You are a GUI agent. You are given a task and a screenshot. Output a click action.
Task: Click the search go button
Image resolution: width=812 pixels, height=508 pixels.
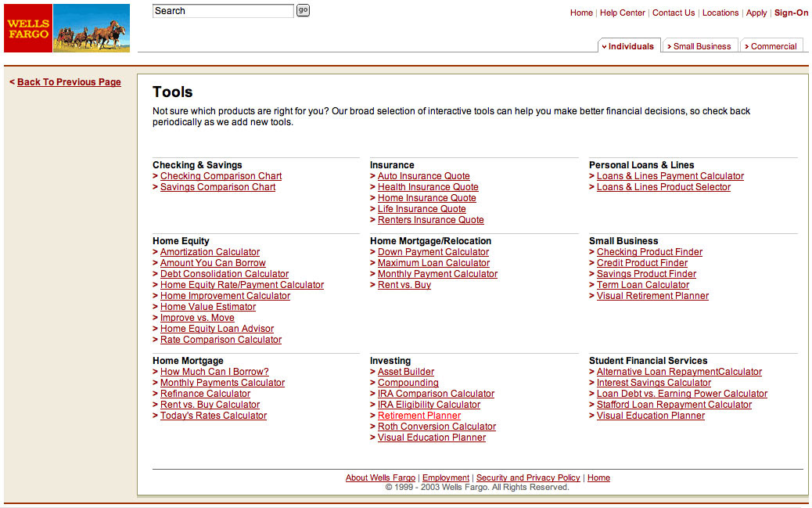303,10
